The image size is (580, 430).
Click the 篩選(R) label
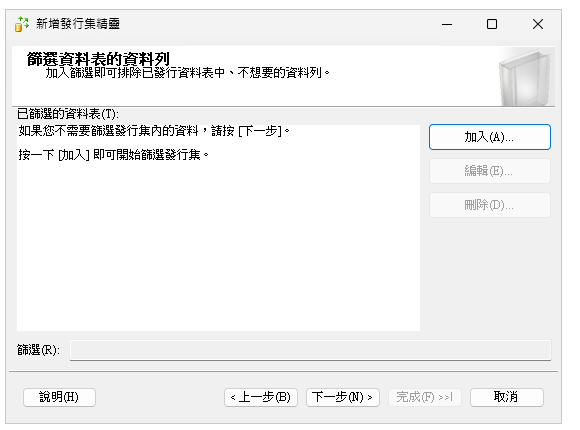[38, 350]
